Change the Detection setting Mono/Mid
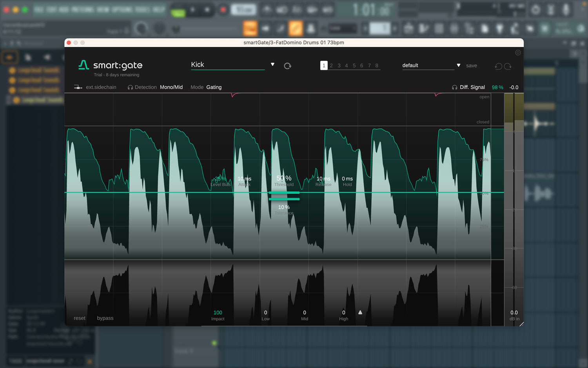The width and height of the screenshot is (588, 368). tap(171, 87)
